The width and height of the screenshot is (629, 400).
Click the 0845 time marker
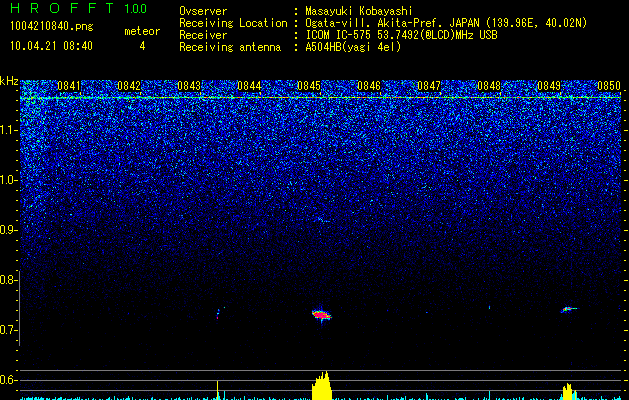pyautogui.click(x=309, y=86)
